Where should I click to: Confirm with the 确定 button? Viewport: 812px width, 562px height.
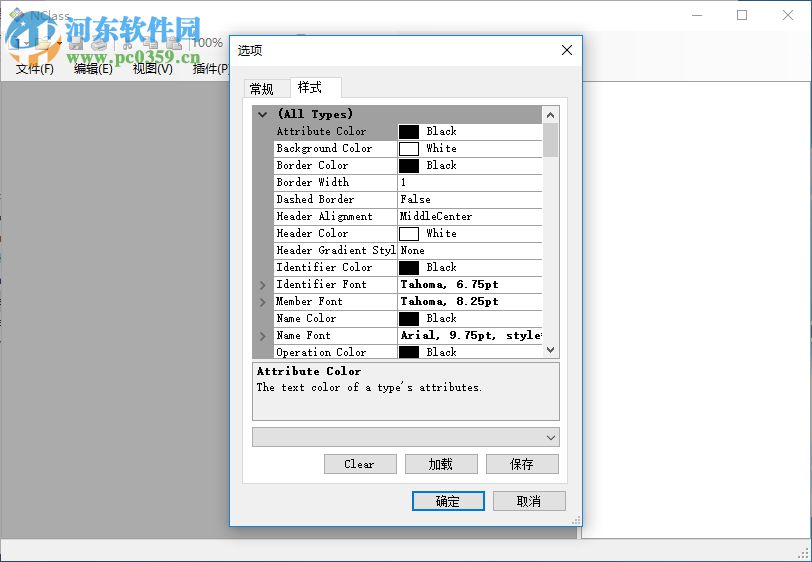coord(448,501)
